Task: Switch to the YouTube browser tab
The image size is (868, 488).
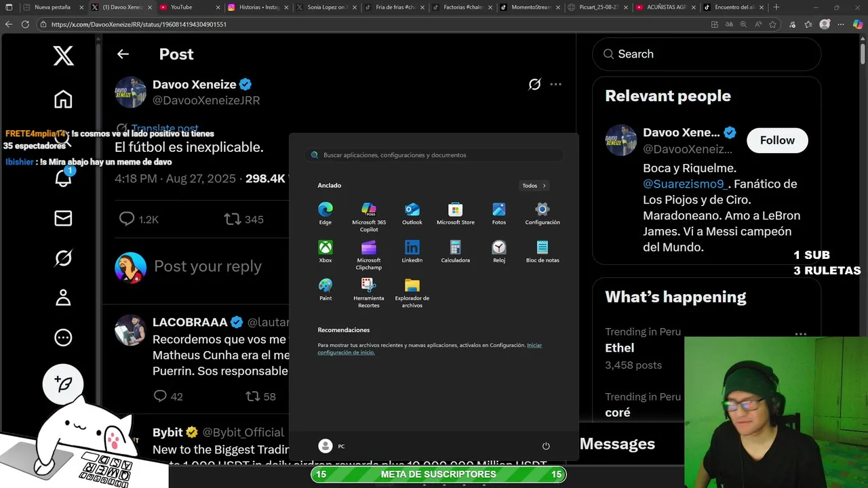Action: pos(190,7)
